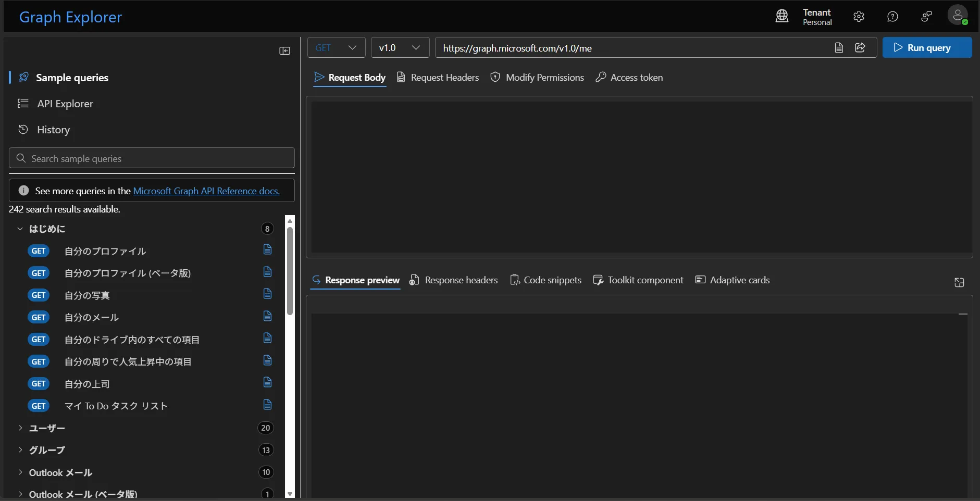The width and height of the screenshot is (980, 501).
Task: Select the マイ To Do タスク リスト query
Action: 116,406
